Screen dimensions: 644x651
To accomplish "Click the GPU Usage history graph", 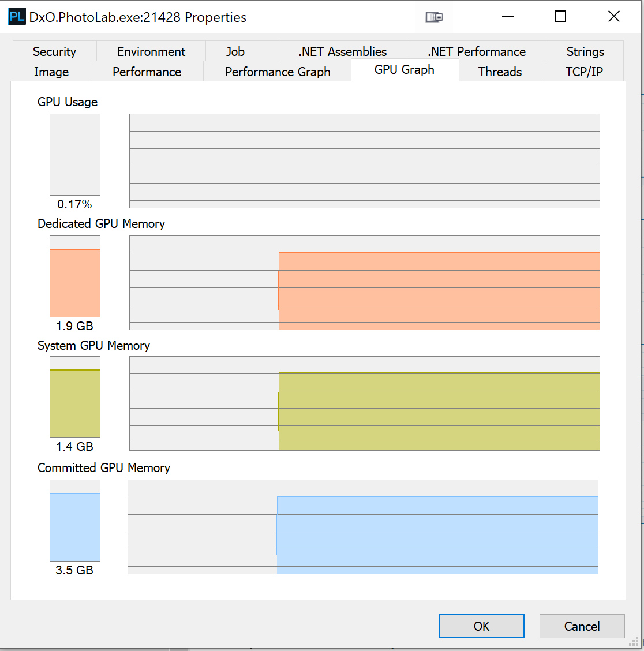I will pos(364,161).
